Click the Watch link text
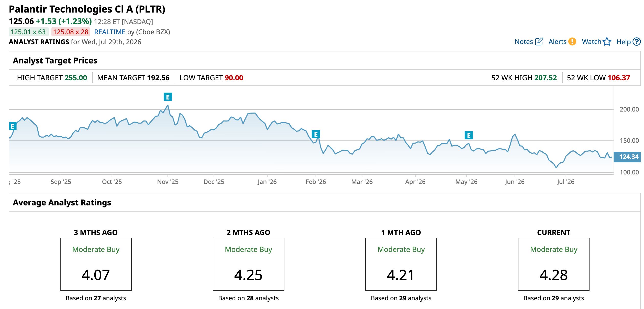 (591, 42)
